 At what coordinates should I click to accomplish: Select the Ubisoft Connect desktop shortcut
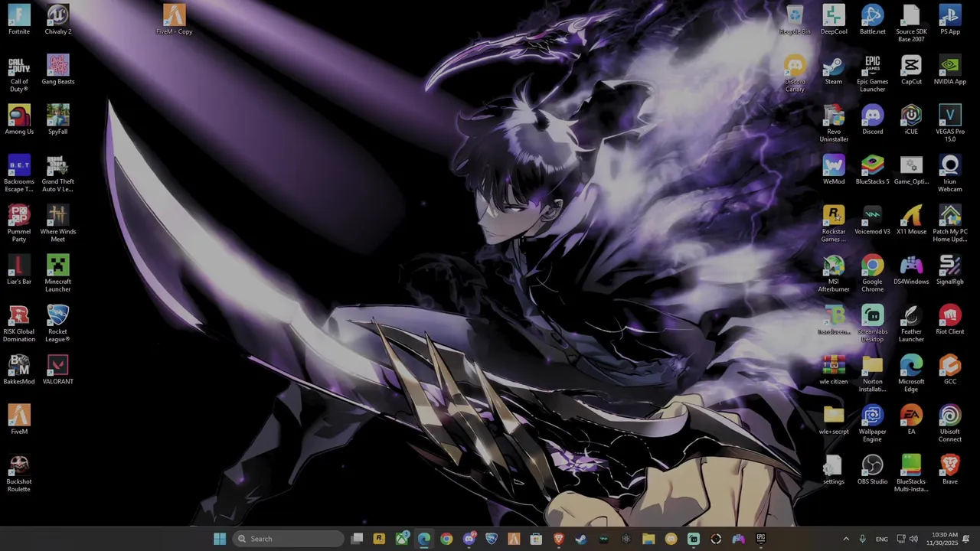coord(950,423)
